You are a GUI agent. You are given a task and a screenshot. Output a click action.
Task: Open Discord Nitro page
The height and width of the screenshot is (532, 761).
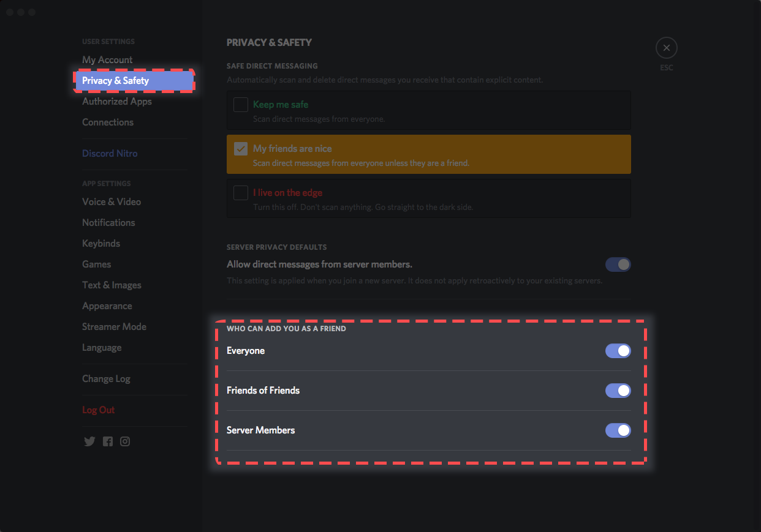tap(110, 154)
